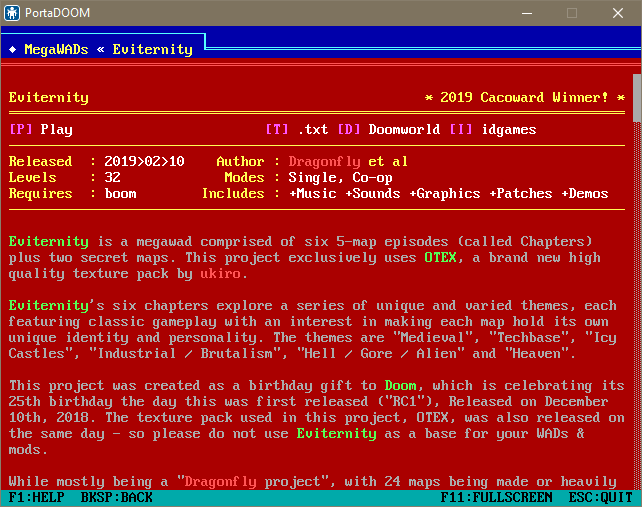This screenshot has width=642, height=507.
Task: Click green OTEX texture pack link
Action: pyautogui.click(x=440, y=257)
